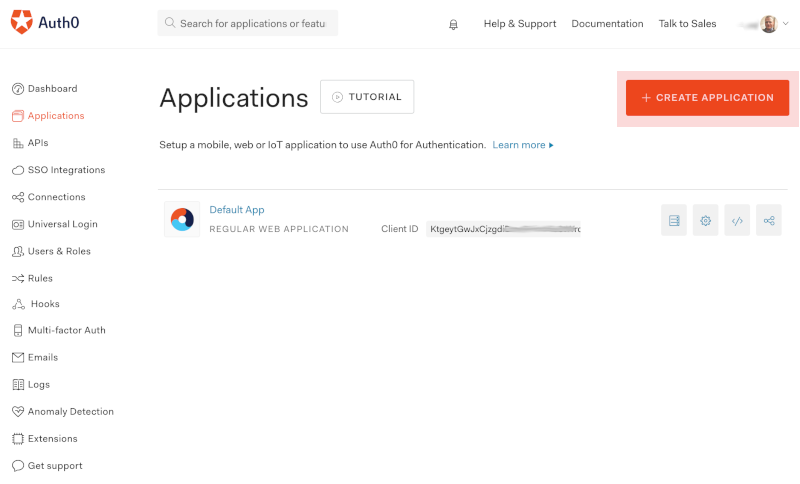
Task: Navigate to Connections
Action: tap(57, 197)
